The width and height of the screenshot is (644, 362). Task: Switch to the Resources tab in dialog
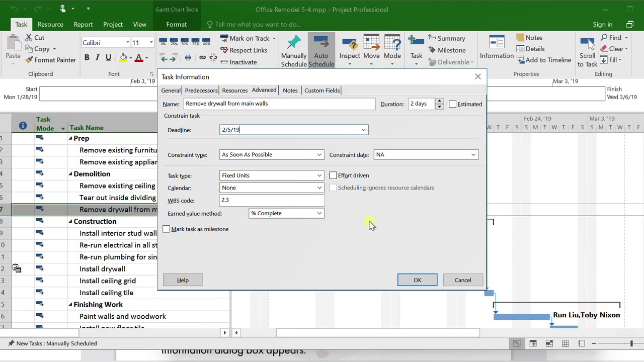point(234,90)
